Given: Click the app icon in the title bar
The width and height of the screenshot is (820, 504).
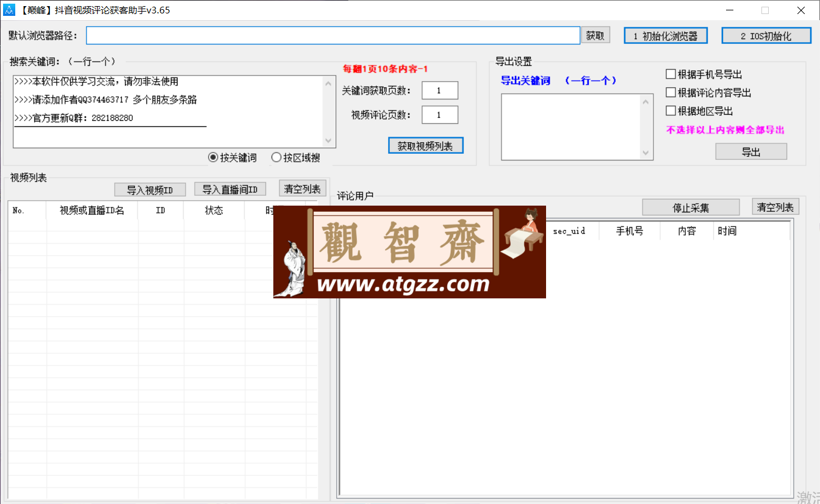Looking at the screenshot, I should (x=10, y=10).
